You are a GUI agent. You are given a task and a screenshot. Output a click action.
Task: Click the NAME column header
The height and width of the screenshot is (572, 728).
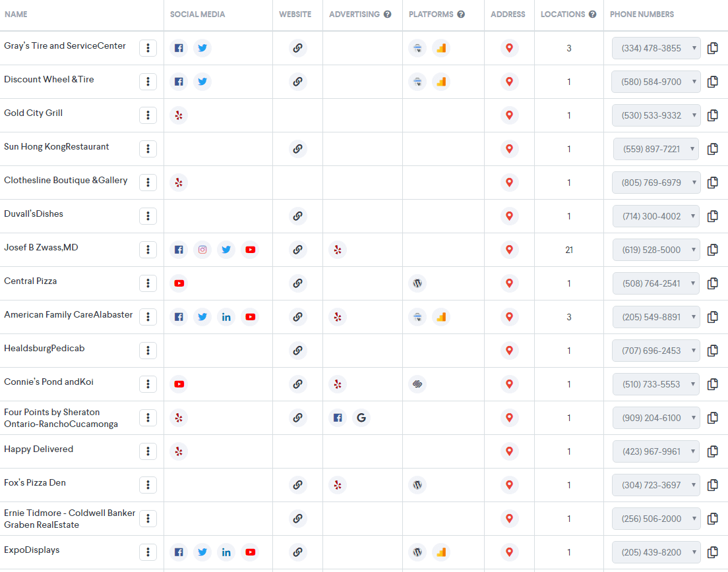point(16,14)
